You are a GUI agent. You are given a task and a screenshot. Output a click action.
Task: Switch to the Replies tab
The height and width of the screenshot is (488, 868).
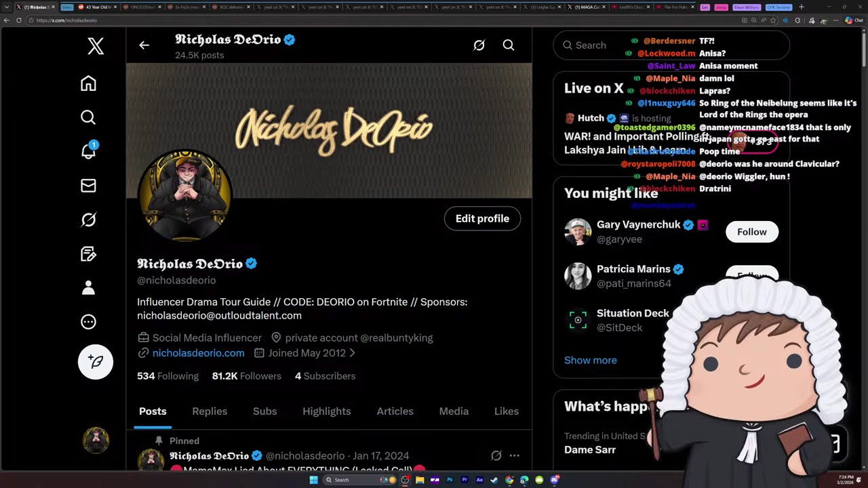pos(210,411)
